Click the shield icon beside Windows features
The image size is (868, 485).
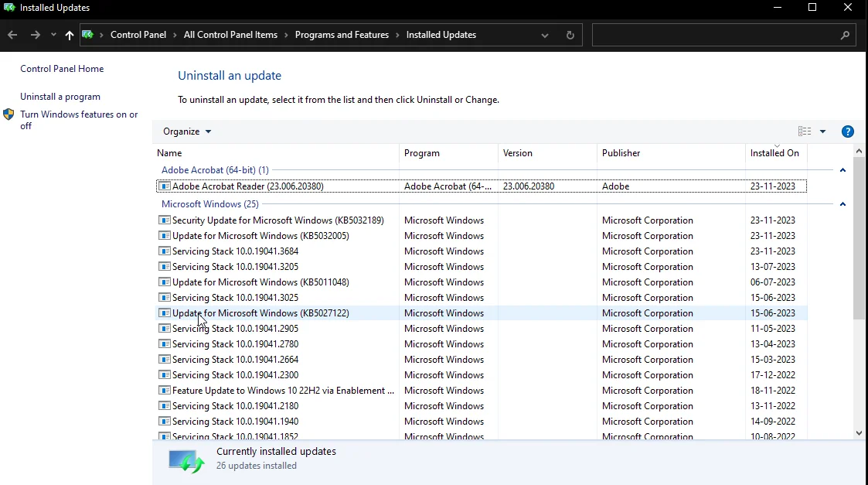9,114
